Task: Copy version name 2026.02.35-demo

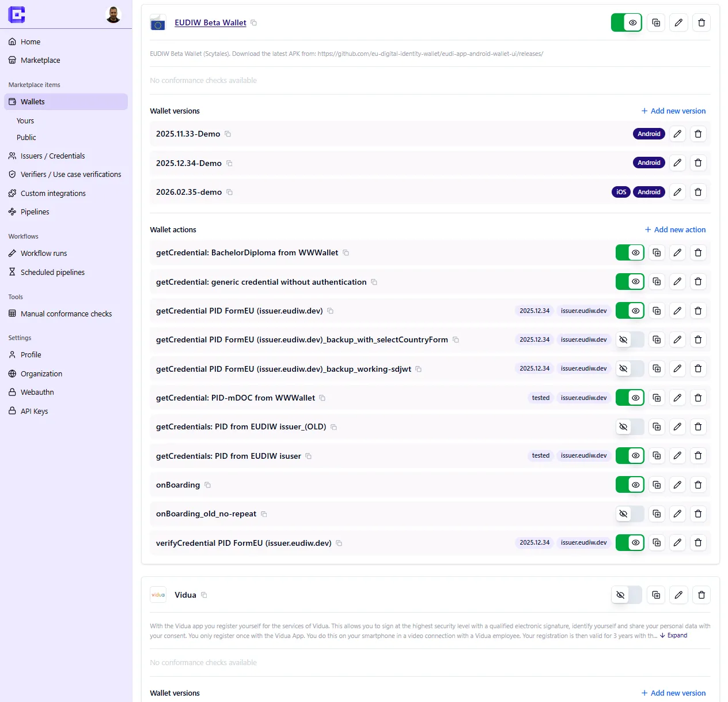Action: [229, 192]
